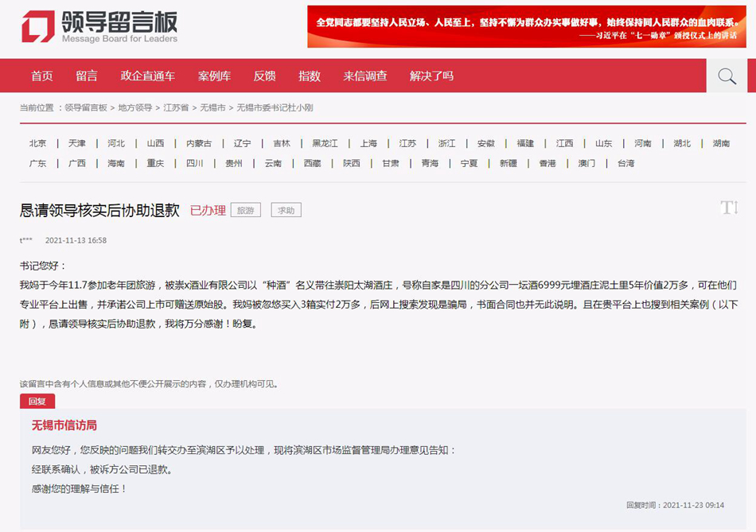Image resolution: width=756 pixels, height=532 pixels.
Task: Click the font size adjust icon
Action: (728, 208)
